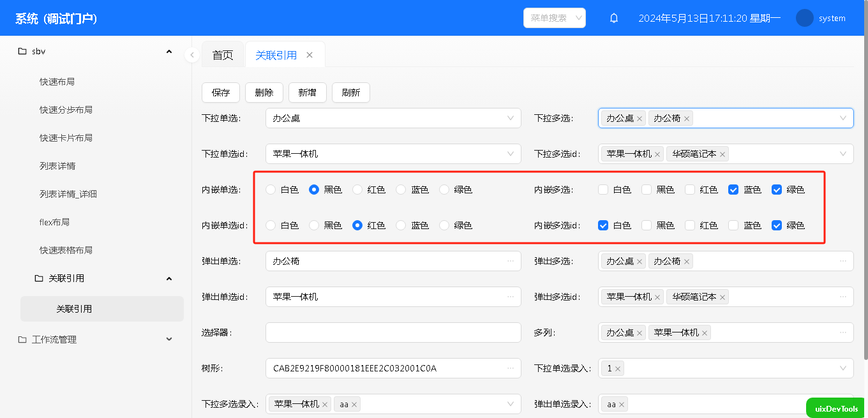Close the 关联引用 tab
868x418 pixels.
click(x=310, y=55)
